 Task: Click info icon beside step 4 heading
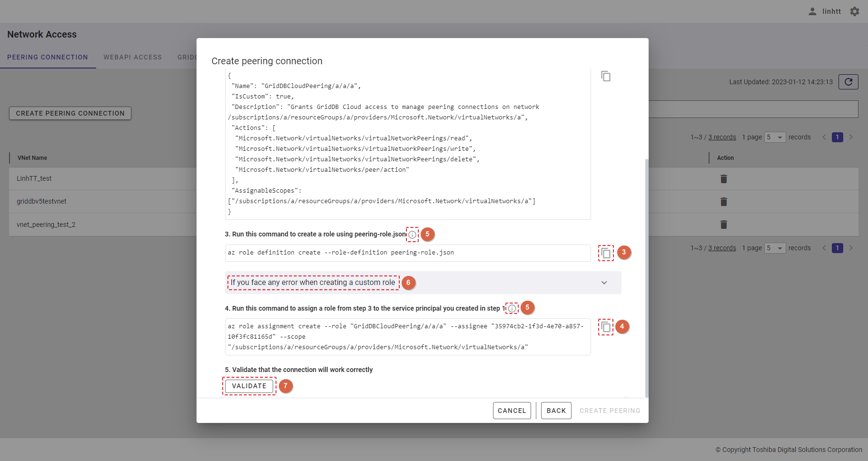point(512,308)
